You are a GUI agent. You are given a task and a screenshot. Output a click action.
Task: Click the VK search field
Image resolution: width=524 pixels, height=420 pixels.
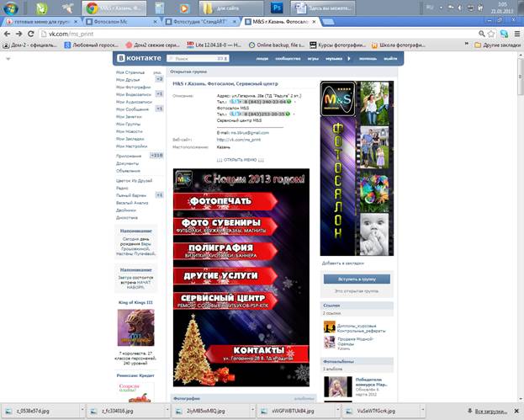click(198, 58)
